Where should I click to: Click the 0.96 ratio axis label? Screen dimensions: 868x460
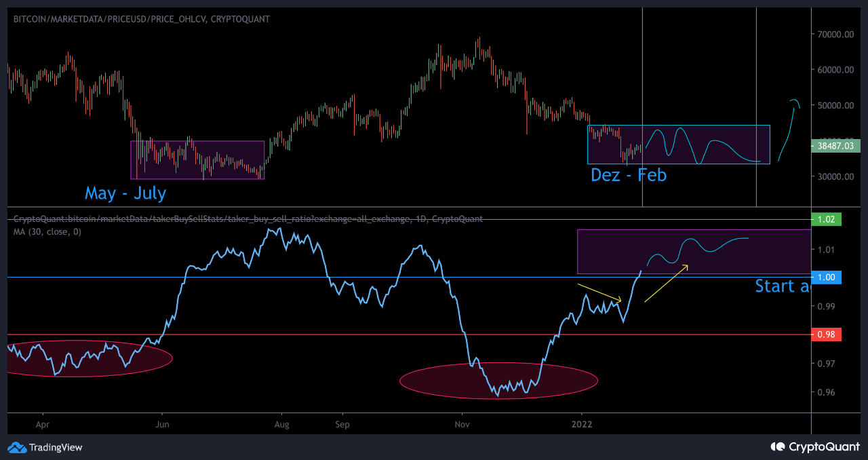point(825,392)
